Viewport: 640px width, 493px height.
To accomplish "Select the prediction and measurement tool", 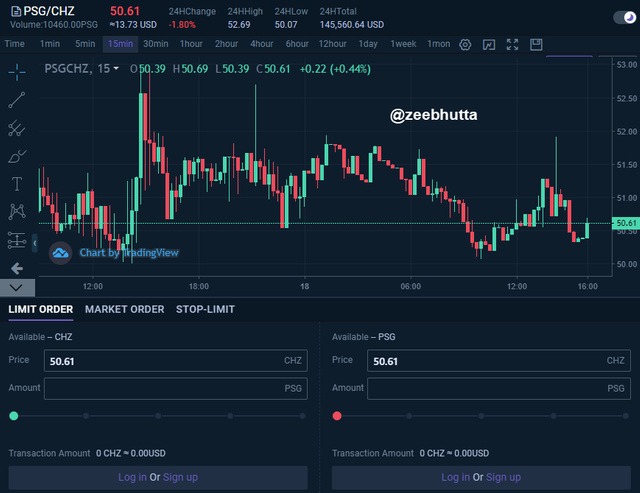I will pos(17,240).
